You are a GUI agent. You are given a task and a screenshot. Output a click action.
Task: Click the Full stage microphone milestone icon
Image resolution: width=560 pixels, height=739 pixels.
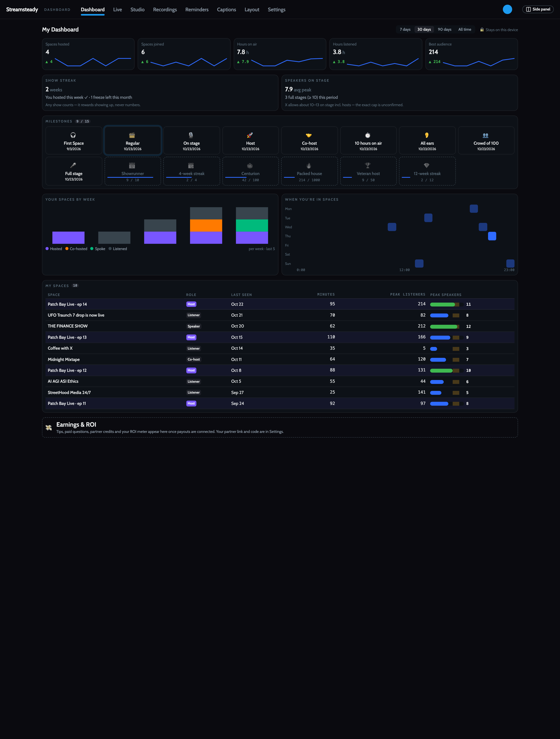click(x=73, y=165)
